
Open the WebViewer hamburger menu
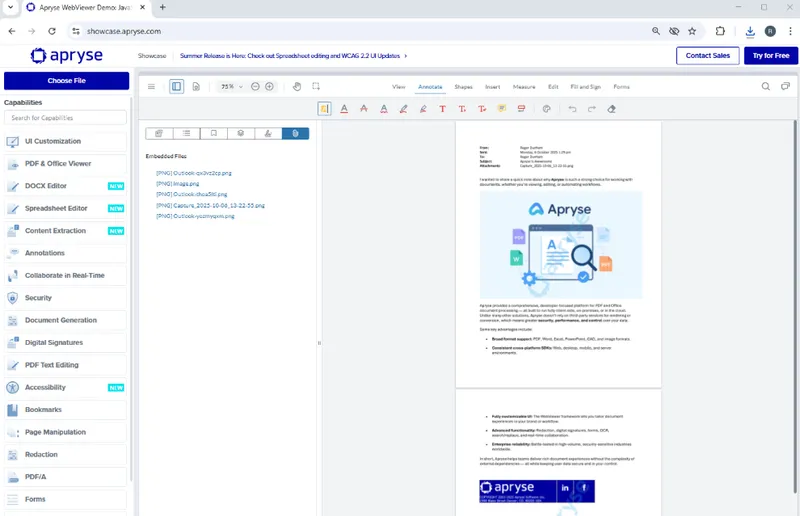pyautogui.click(x=151, y=87)
